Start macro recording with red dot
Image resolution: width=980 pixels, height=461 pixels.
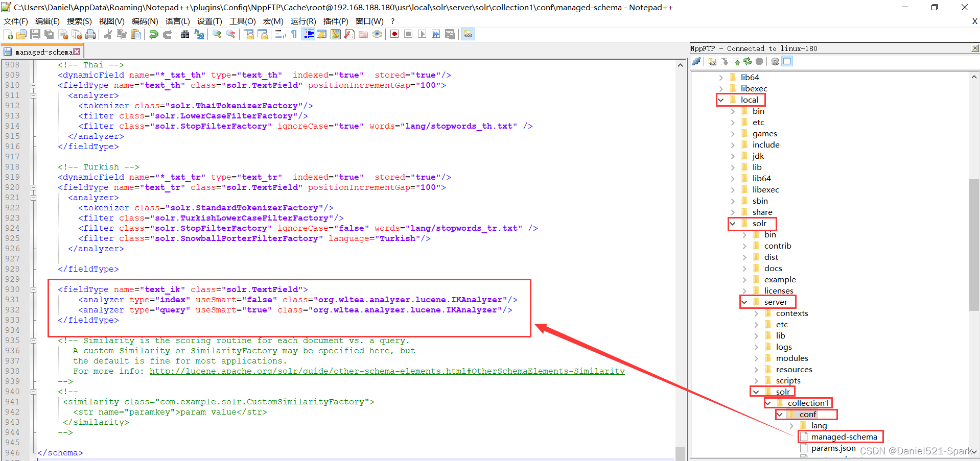394,34
